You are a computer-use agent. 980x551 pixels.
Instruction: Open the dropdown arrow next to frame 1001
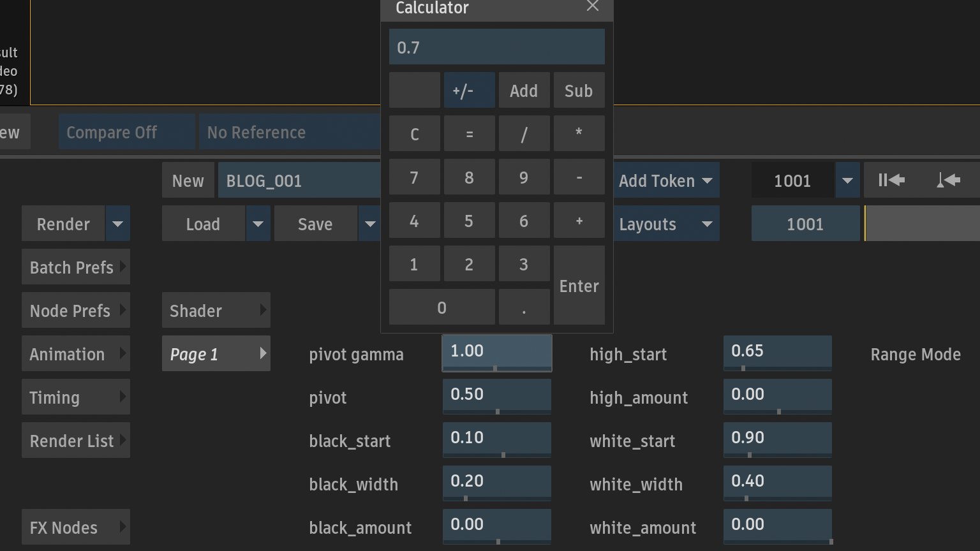(x=847, y=180)
